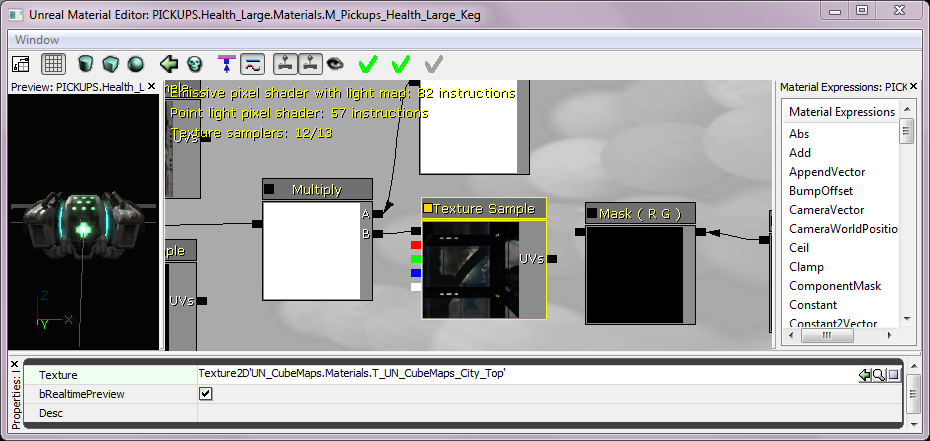
Task: Click the home/layout icon in toolbar
Action: pyautogui.click(x=21, y=64)
